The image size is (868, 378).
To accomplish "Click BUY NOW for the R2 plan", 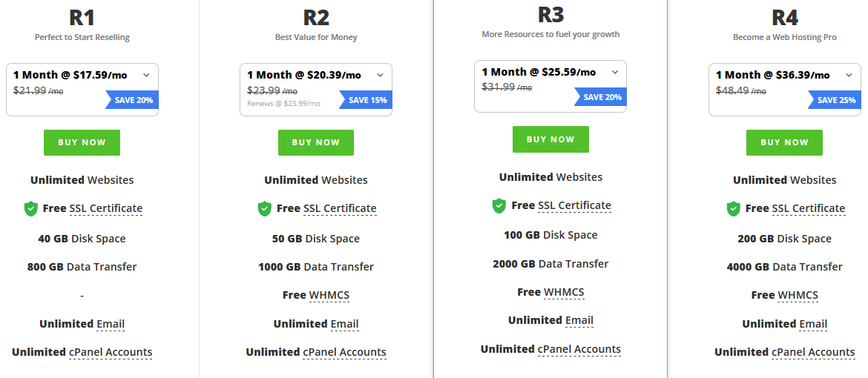I will [316, 143].
